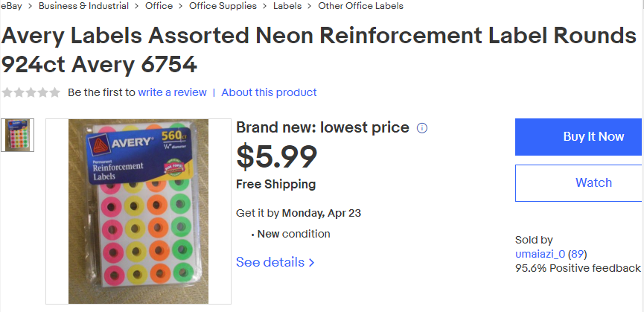Jump to Office Supplies breadcrumb

pos(223,6)
